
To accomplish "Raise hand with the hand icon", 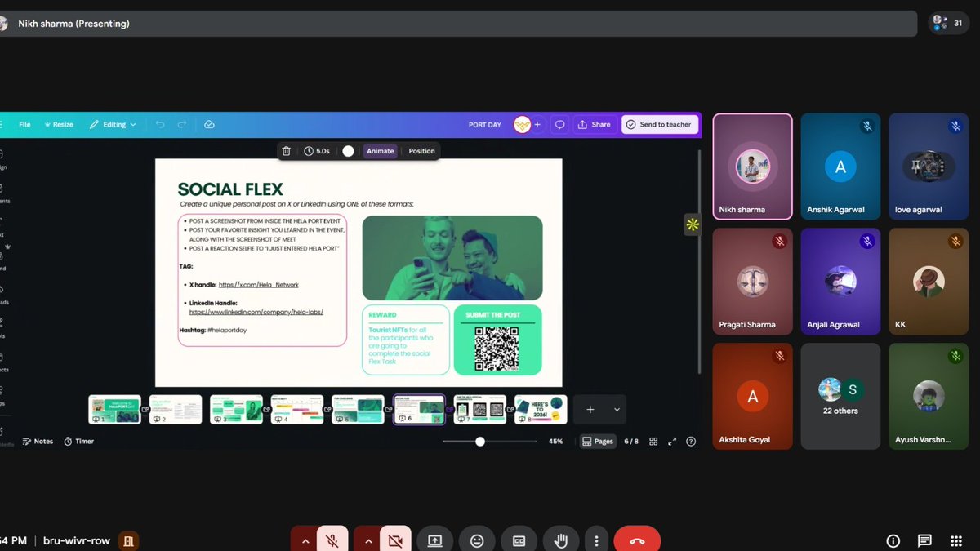I will coord(561,540).
